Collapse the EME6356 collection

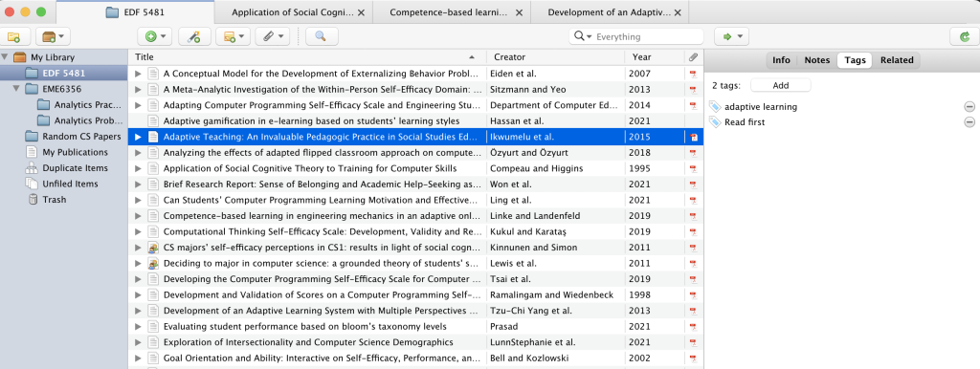(x=17, y=89)
